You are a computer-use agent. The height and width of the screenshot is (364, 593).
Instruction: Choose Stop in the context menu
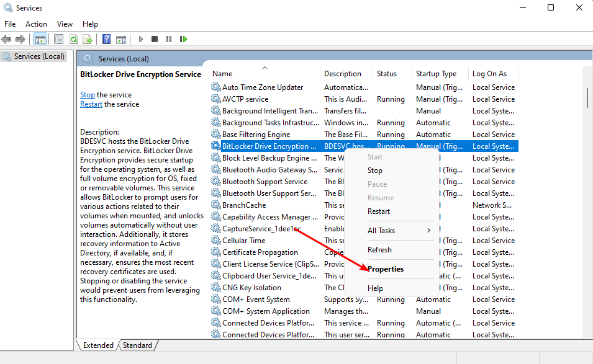click(x=391, y=171)
